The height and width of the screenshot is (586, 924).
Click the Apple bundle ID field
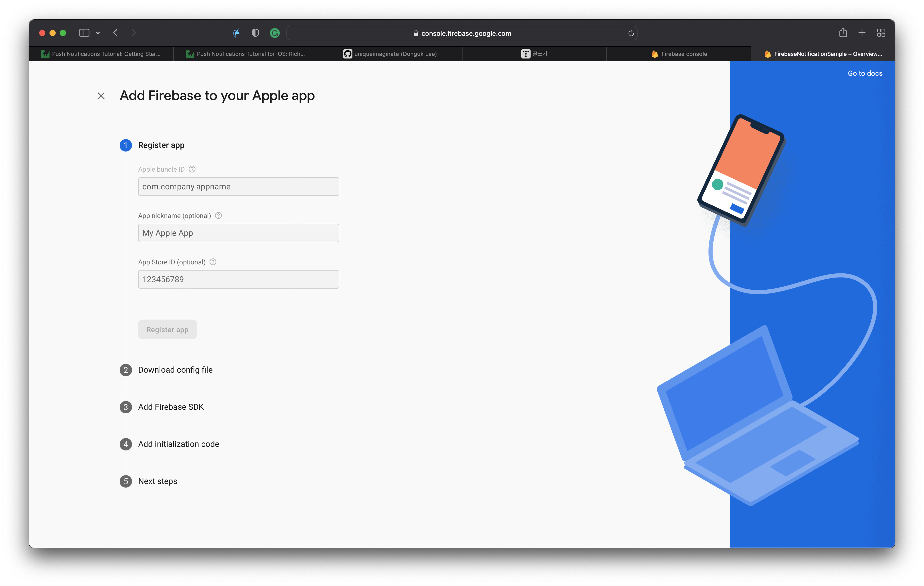pos(238,186)
